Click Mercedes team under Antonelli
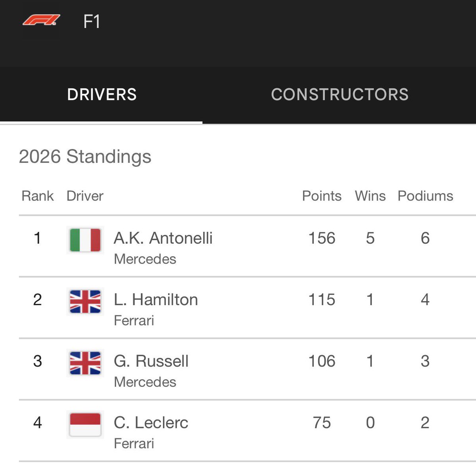The width and height of the screenshot is (476, 466). point(145,259)
